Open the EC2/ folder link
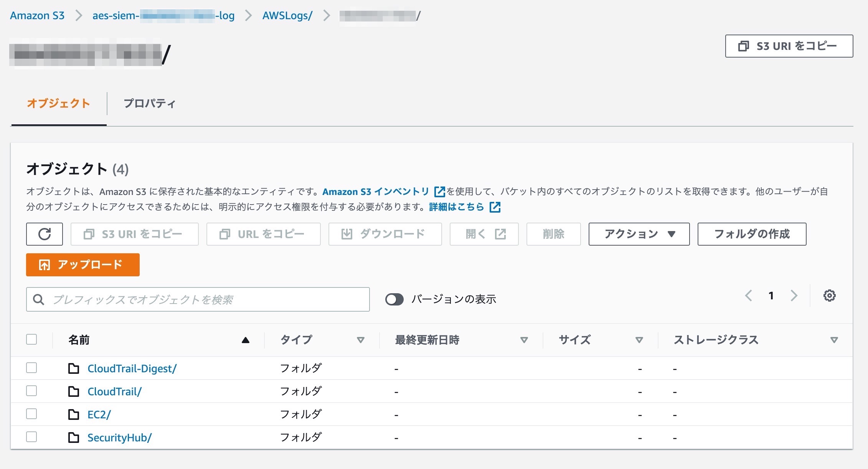Image resolution: width=868 pixels, height=469 pixels. tap(99, 415)
